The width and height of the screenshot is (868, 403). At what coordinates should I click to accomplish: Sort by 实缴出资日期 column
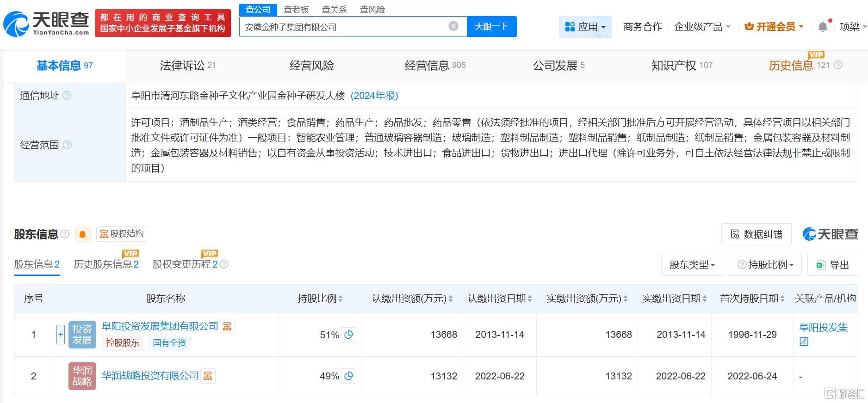(705, 299)
